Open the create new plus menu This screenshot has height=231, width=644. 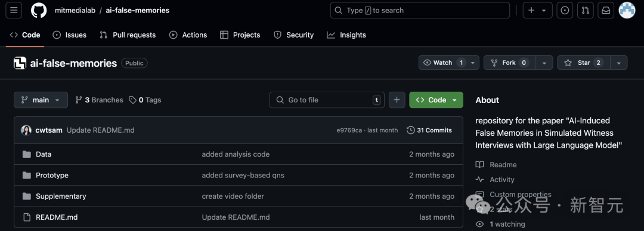click(537, 10)
